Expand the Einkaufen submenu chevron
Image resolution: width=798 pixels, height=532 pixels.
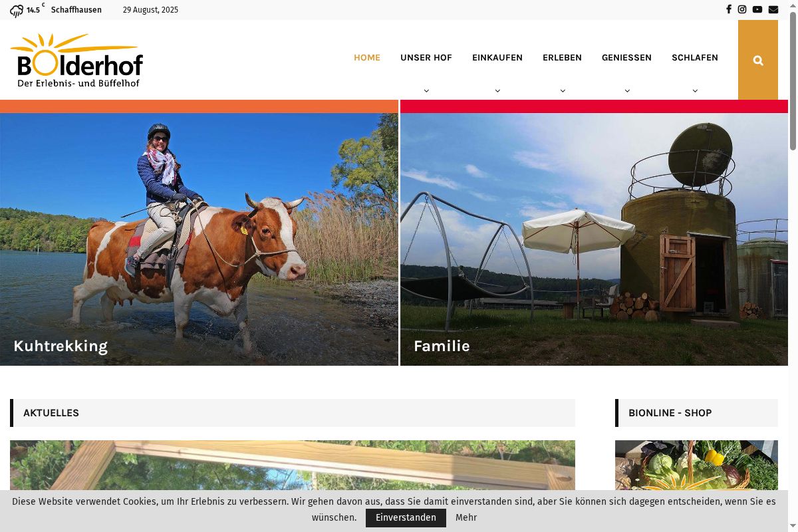[497, 90]
